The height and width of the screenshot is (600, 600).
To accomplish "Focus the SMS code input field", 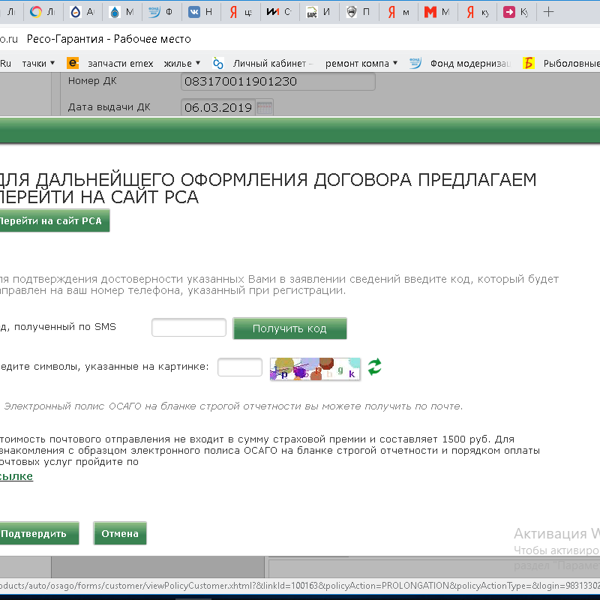I will (189, 328).
